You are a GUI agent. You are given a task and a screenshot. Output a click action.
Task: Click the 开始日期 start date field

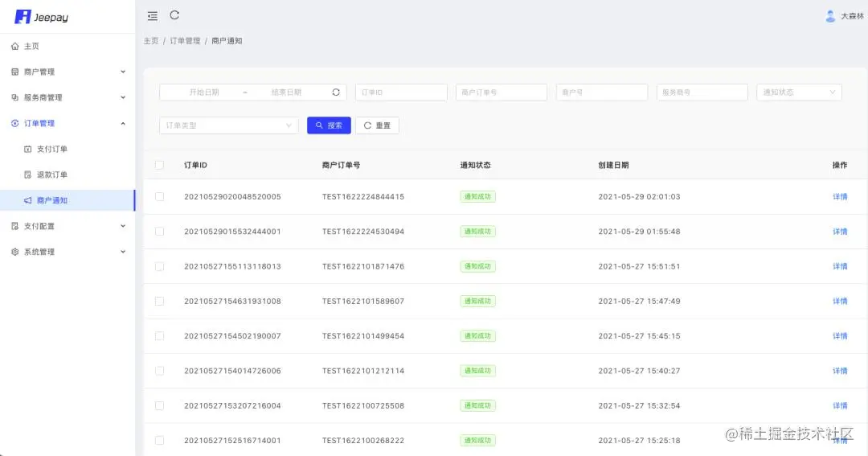click(x=204, y=92)
